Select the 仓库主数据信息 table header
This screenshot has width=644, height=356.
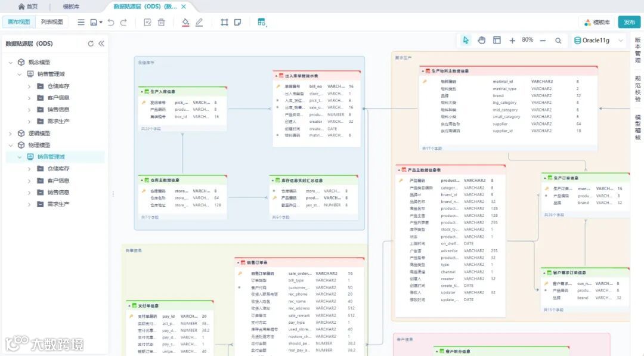[x=183, y=180]
